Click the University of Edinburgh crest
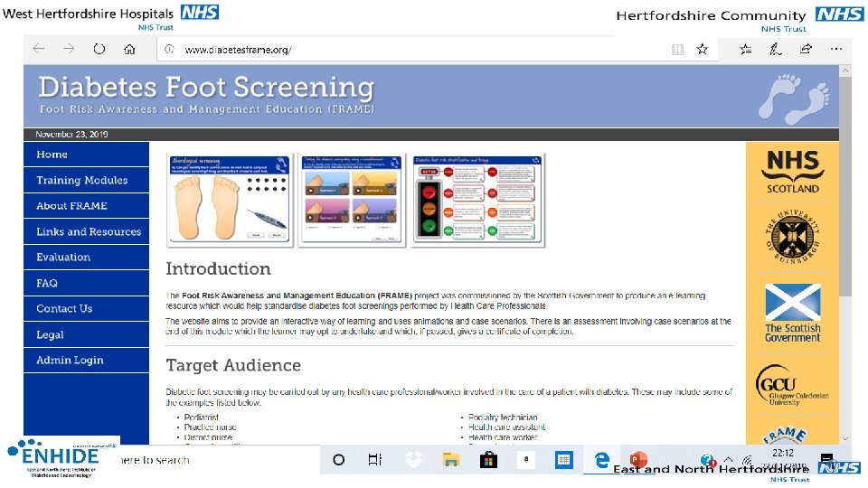The width and height of the screenshot is (868, 488). tap(793, 237)
